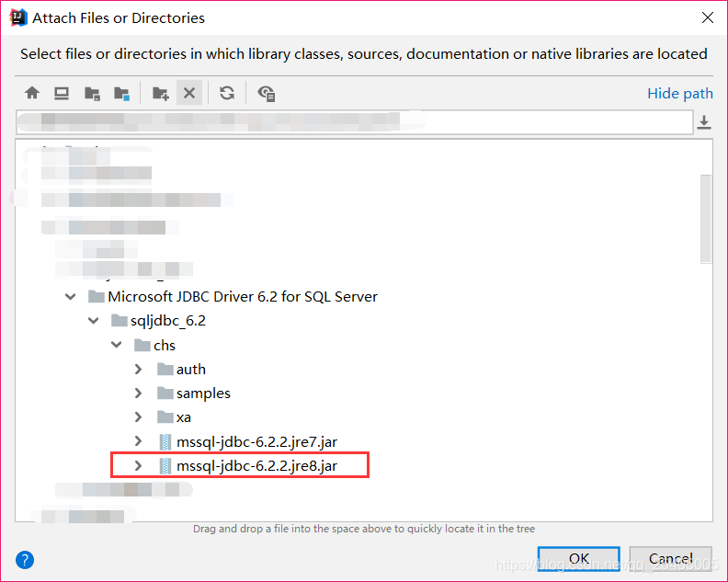Viewport: 728px width, 582px height.
Task: Expand mssql-jdbc-6.2.2.jre8.jar archive
Action: point(138,465)
